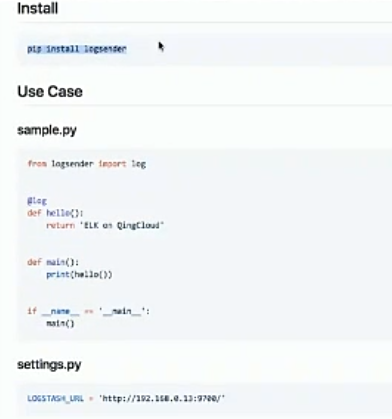The width and height of the screenshot is (392, 419).
Task: Click the LOGSTASH_URL variable name
Action: tap(55, 398)
